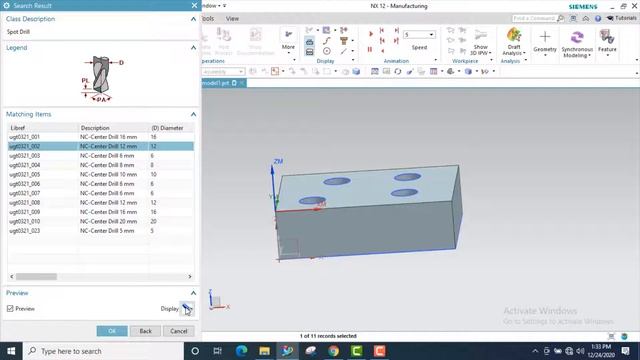
Task: Toggle the Preview checkbox
Action: coord(10,309)
